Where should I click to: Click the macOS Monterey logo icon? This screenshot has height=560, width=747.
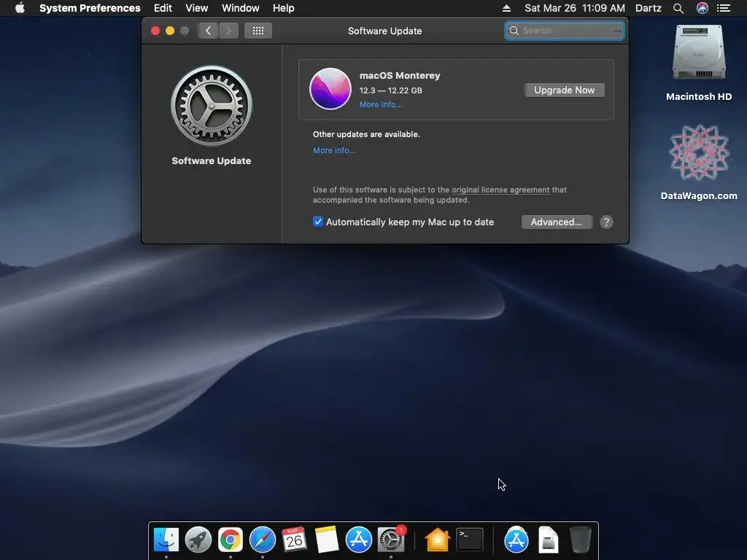point(330,89)
